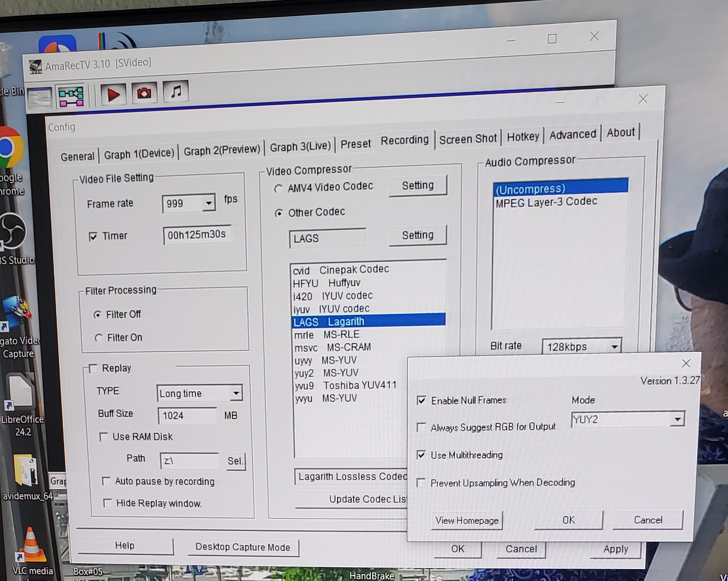Click the music note audio icon
Image resolution: width=728 pixels, height=581 pixels.
(176, 91)
